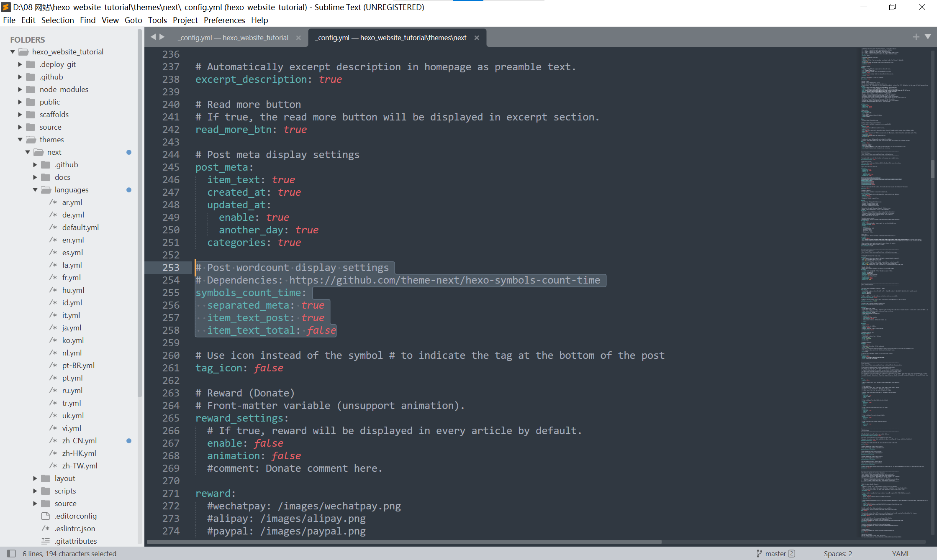Open the .editorconfig file in sidebar
This screenshot has width=937, height=560.
point(75,516)
